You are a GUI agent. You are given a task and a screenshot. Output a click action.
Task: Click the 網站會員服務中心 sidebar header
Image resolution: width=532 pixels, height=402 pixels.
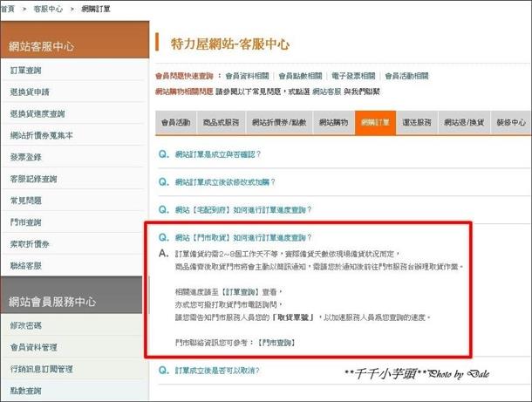tap(72, 295)
